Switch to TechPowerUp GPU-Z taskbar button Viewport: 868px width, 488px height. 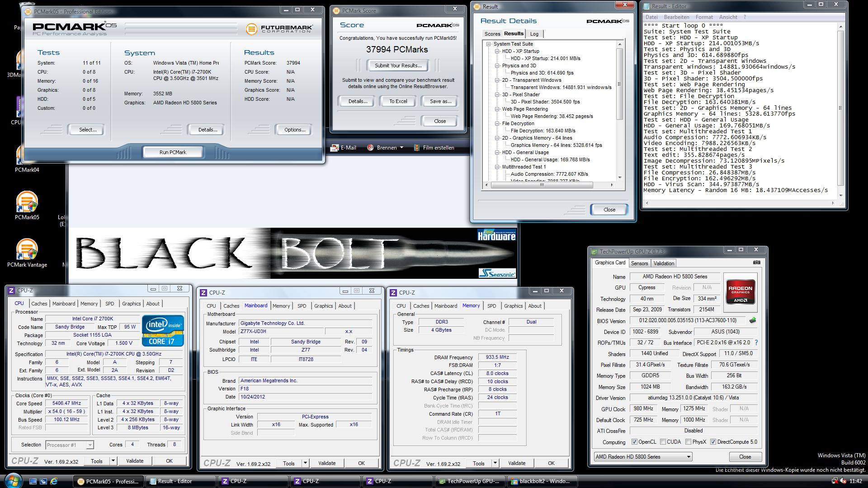[469, 481]
